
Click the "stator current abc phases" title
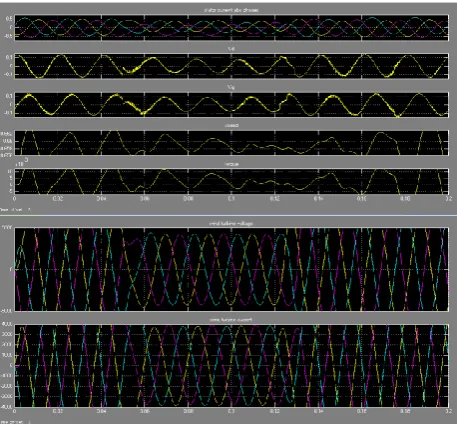pyautogui.click(x=231, y=10)
